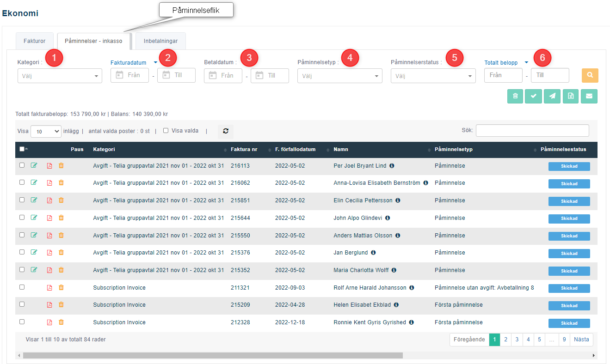Select the checkbox for invoice 216062

[22, 182]
